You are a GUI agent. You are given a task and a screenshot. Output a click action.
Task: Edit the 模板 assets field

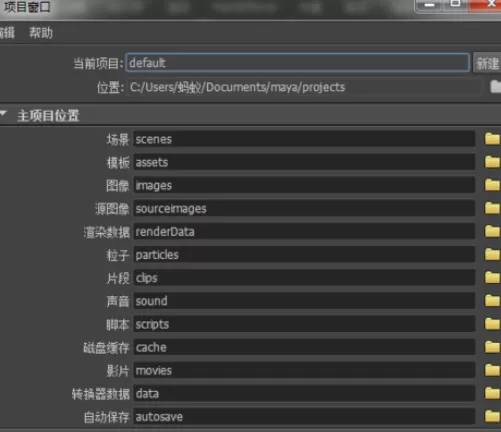[x=304, y=162]
